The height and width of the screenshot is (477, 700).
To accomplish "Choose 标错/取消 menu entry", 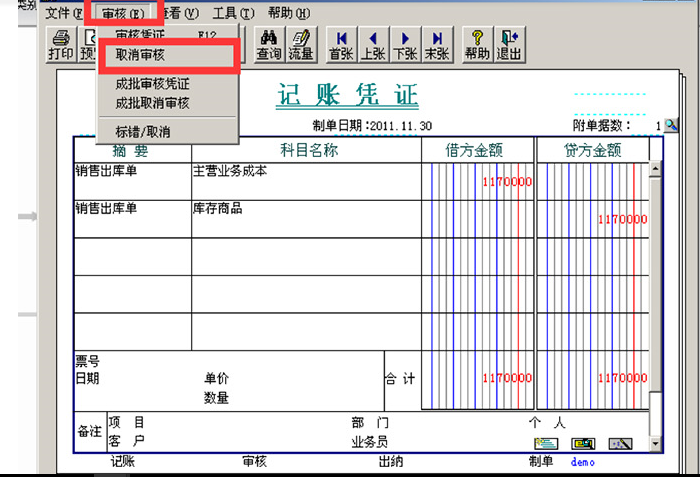I will pyautogui.click(x=168, y=132).
